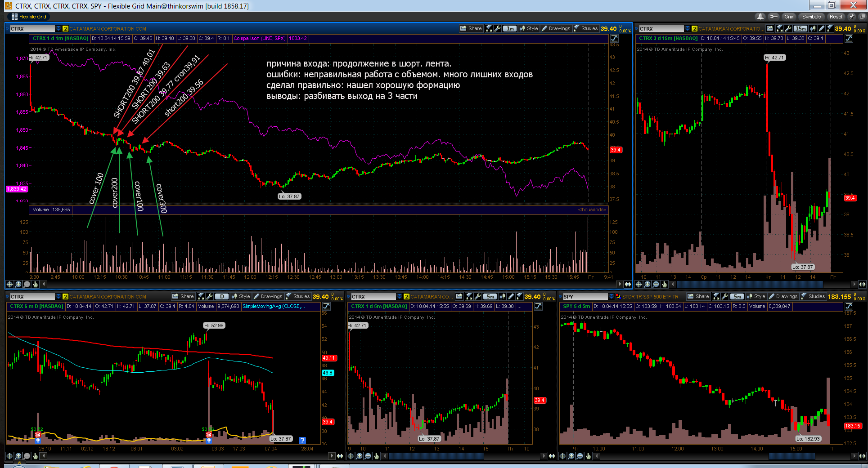Open the alerts bell icon in top bar

point(760,17)
